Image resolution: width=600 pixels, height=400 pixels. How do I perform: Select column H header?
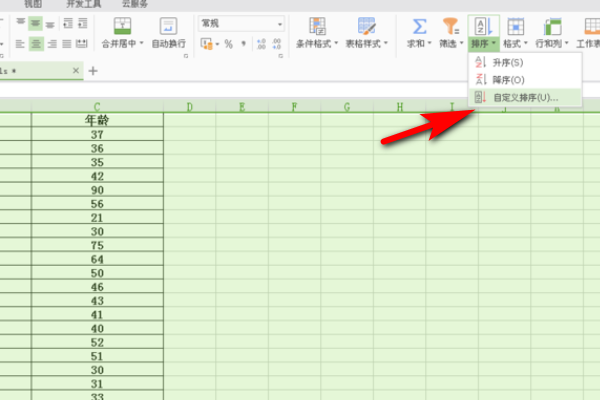coord(399,107)
